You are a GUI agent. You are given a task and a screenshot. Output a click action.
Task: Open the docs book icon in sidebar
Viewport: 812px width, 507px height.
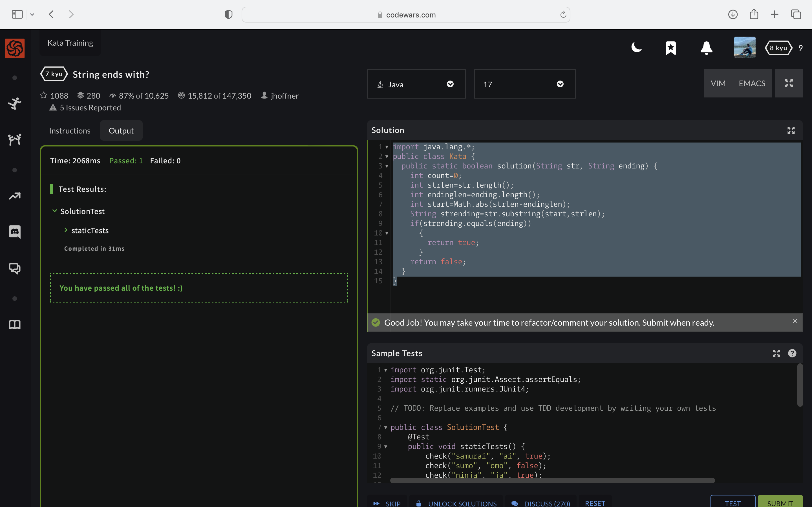(x=14, y=324)
